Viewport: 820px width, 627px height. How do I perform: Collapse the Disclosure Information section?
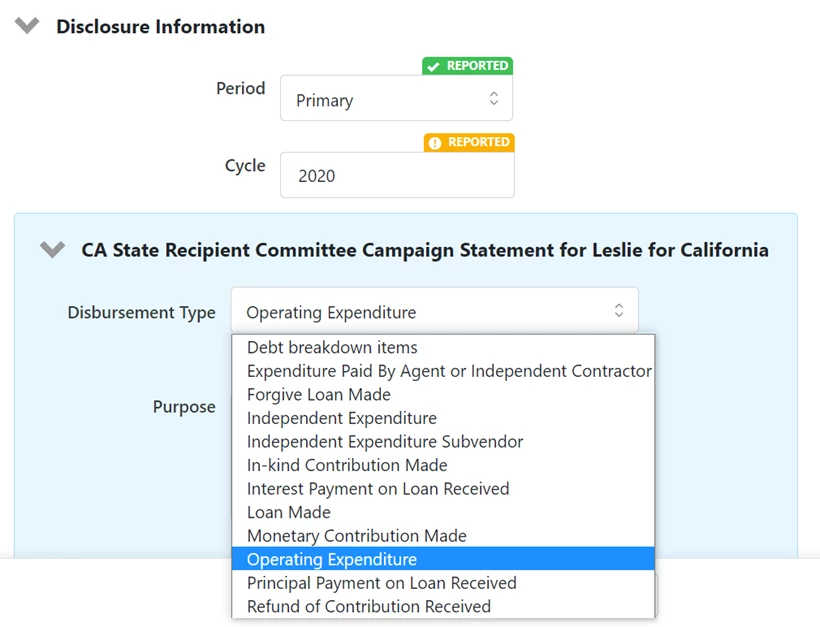point(25,26)
